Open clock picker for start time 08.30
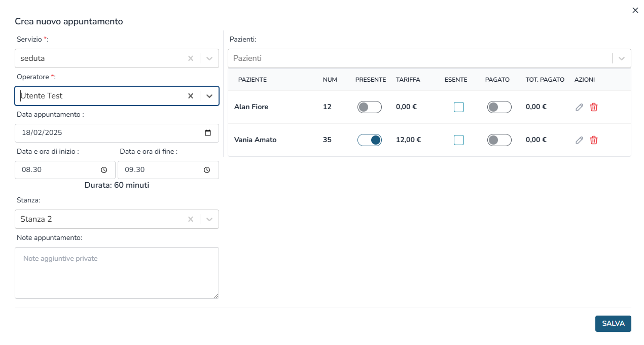The image size is (644, 345). point(104,170)
